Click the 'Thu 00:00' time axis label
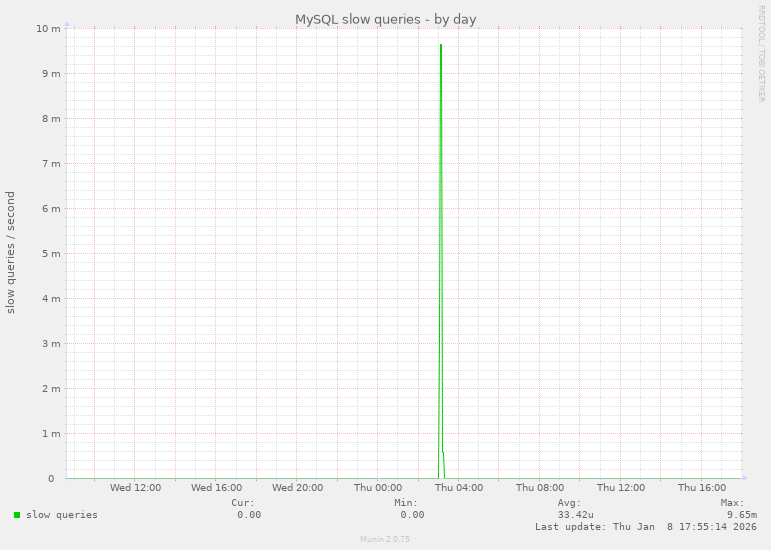Viewport: 771px width, 550px height. click(x=378, y=488)
